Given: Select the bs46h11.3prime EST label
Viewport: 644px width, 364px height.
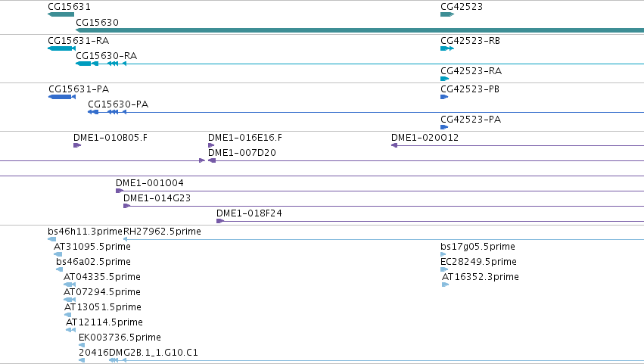Looking at the screenshot, I should (x=86, y=232).
